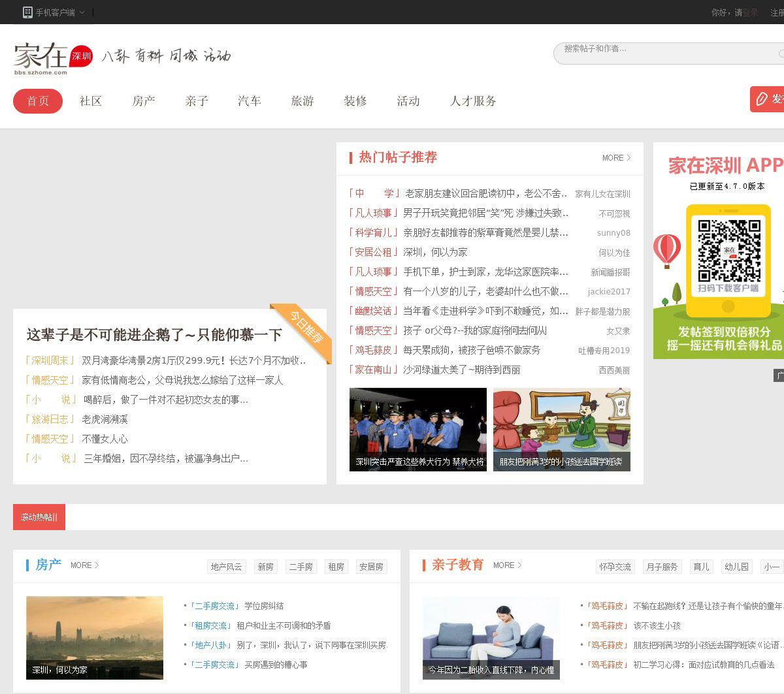Click the 滚动热帖 red label

39,517
